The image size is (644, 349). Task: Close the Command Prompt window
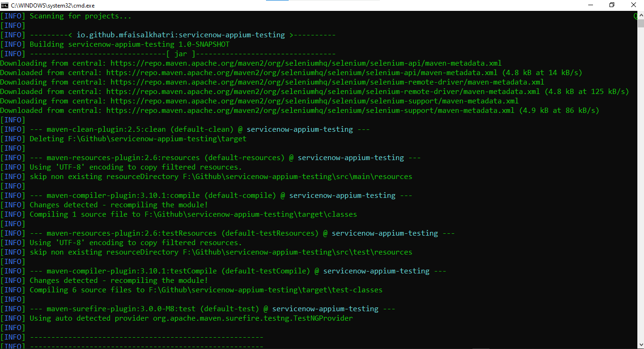(x=633, y=5)
